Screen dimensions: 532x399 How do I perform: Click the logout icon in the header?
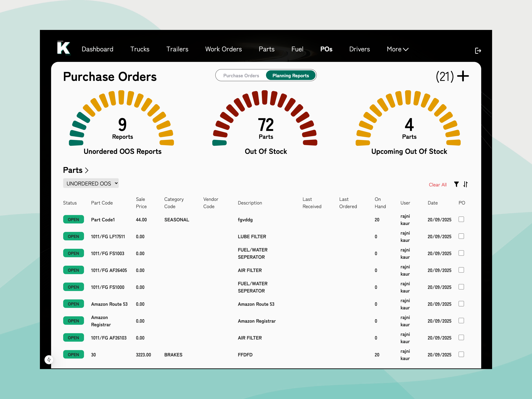478,51
